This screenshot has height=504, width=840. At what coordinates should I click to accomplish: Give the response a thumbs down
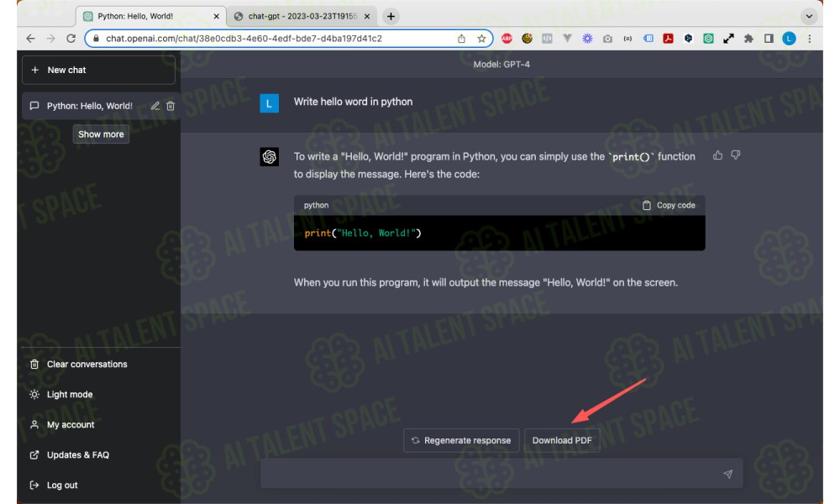click(736, 155)
